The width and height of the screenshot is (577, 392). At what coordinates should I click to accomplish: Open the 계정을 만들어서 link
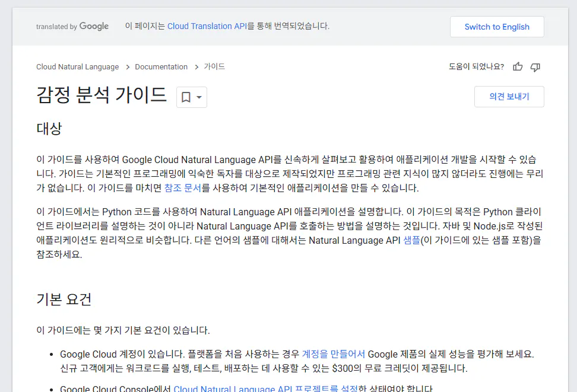pos(334,354)
